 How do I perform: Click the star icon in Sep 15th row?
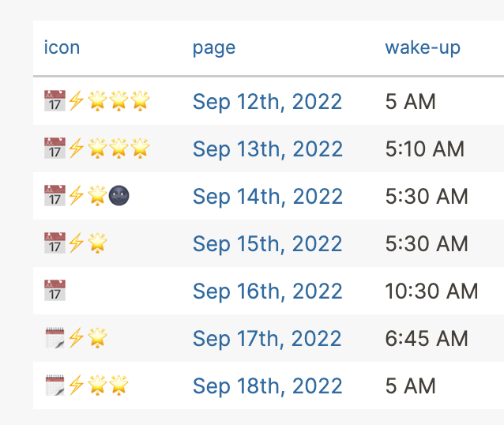click(x=97, y=243)
